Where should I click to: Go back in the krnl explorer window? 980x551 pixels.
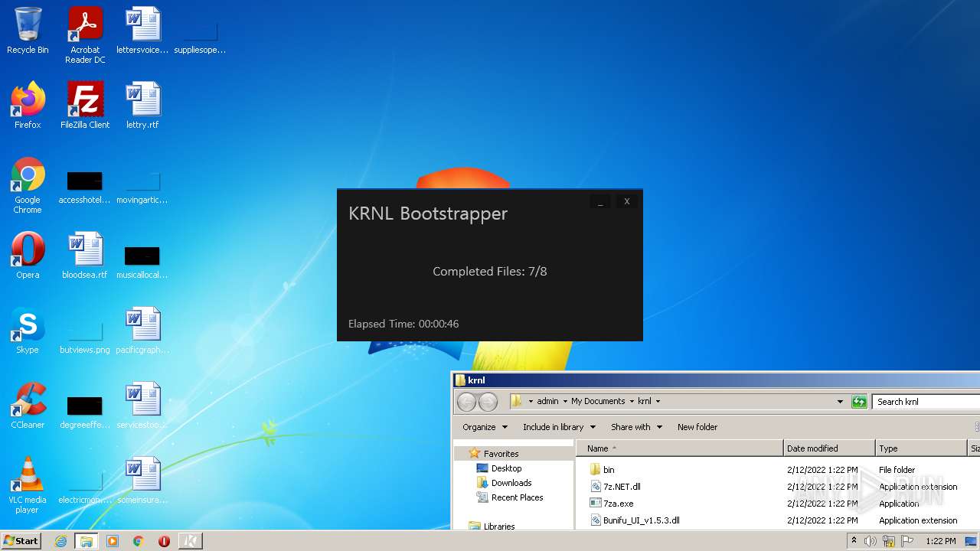pyautogui.click(x=466, y=401)
